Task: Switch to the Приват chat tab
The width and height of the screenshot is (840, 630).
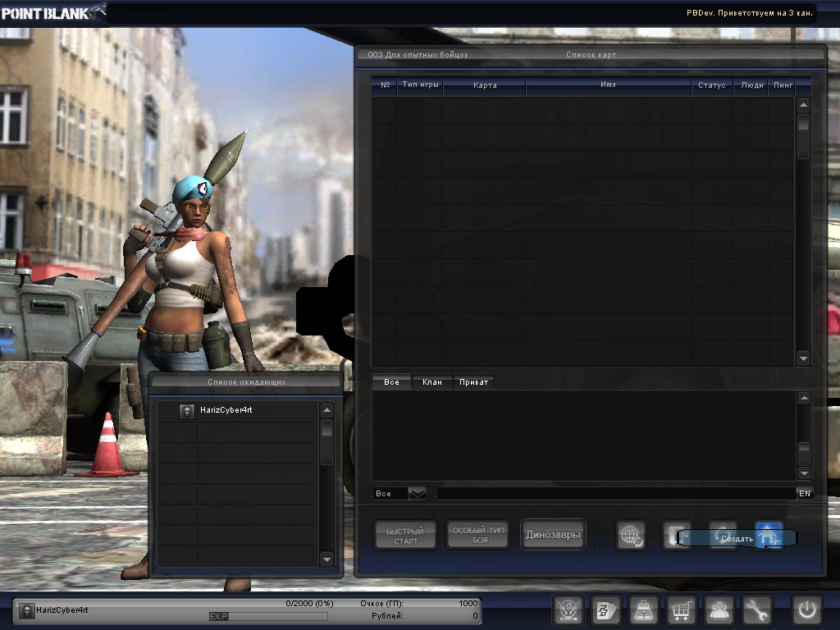Action: point(473,382)
